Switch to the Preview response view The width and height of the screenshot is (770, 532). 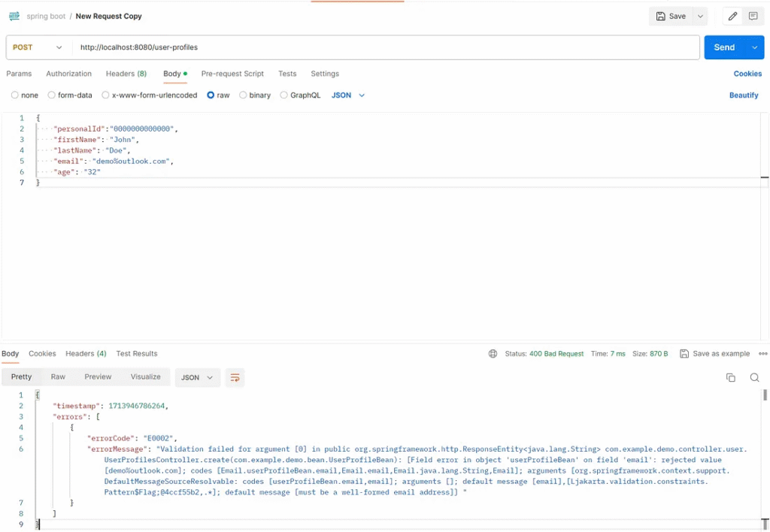[98, 377]
